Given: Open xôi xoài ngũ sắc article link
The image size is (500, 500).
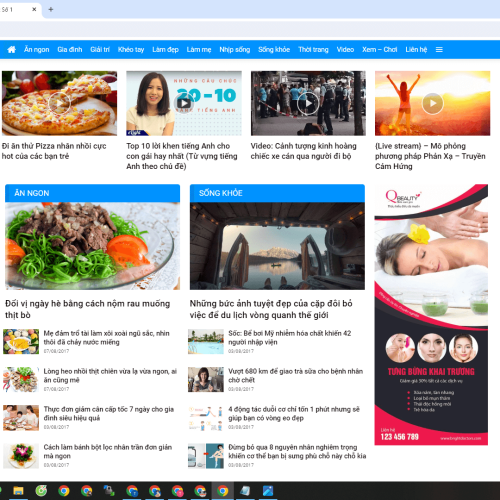Looking at the screenshot, I should click(106, 338).
